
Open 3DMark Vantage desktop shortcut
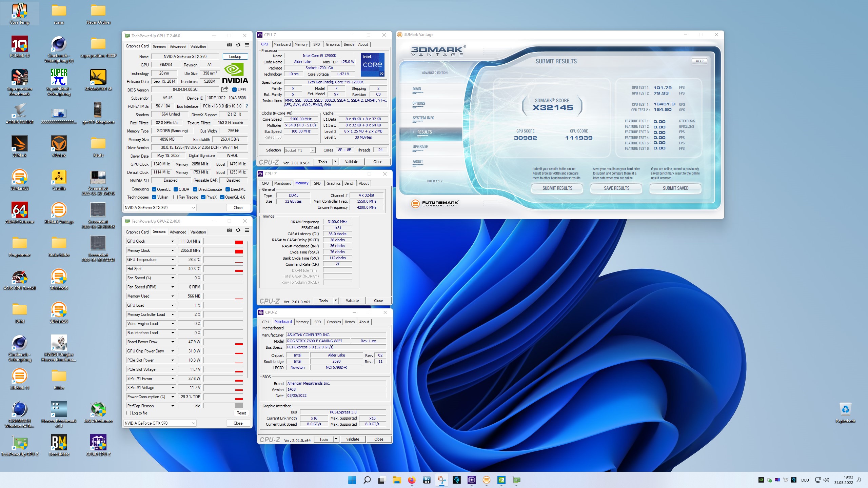pyautogui.click(x=59, y=213)
